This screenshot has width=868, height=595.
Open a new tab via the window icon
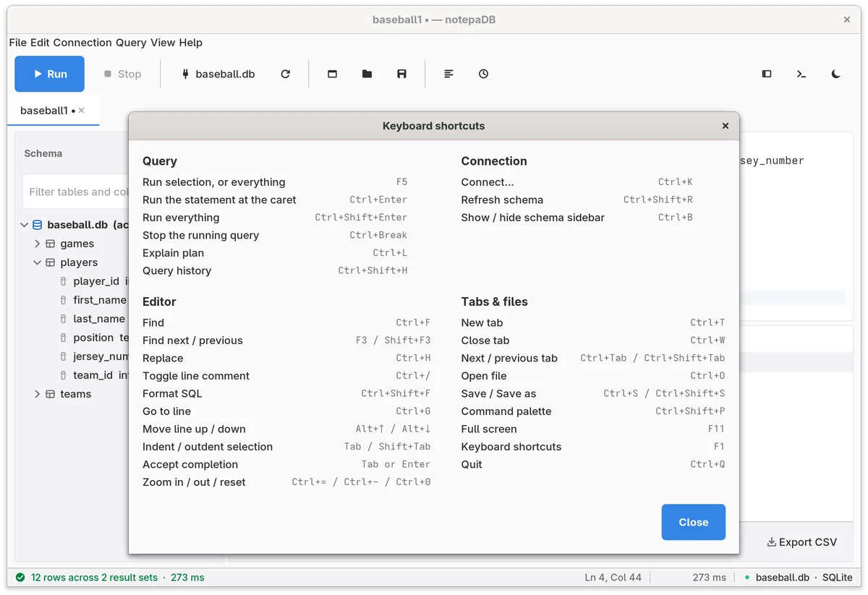click(332, 74)
